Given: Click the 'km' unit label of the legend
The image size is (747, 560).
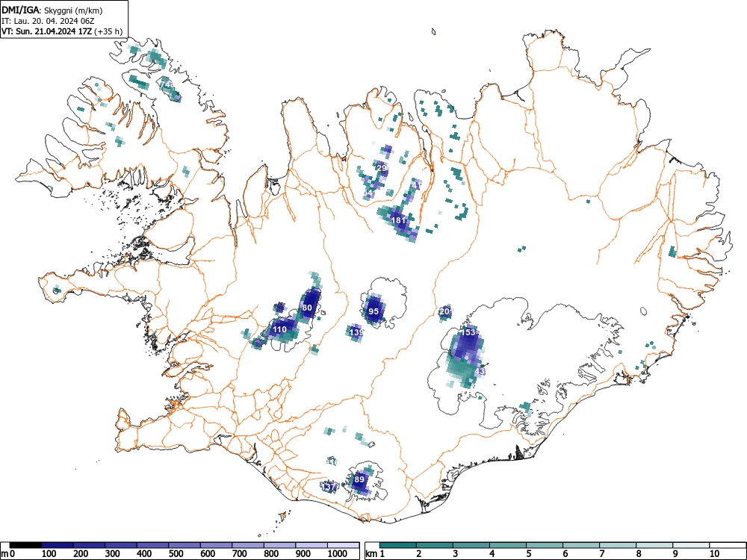Looking at the screenshot, I should pyautogui.click(x=371, y=554).
